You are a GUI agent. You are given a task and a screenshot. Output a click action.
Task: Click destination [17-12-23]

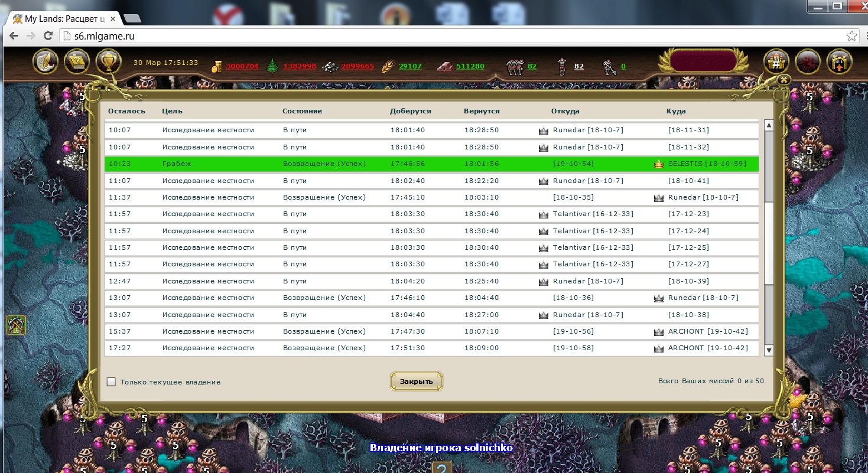tap(688, 214)
